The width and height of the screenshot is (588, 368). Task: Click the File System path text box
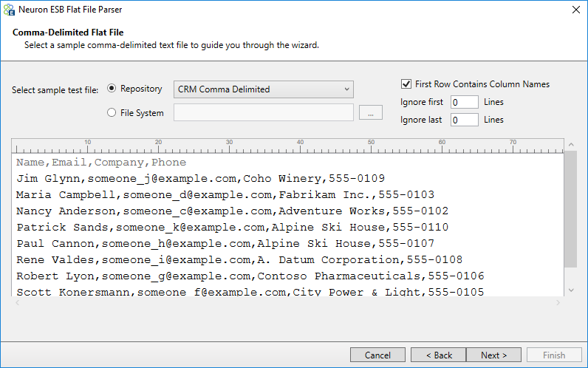click(x=263, y=112)
